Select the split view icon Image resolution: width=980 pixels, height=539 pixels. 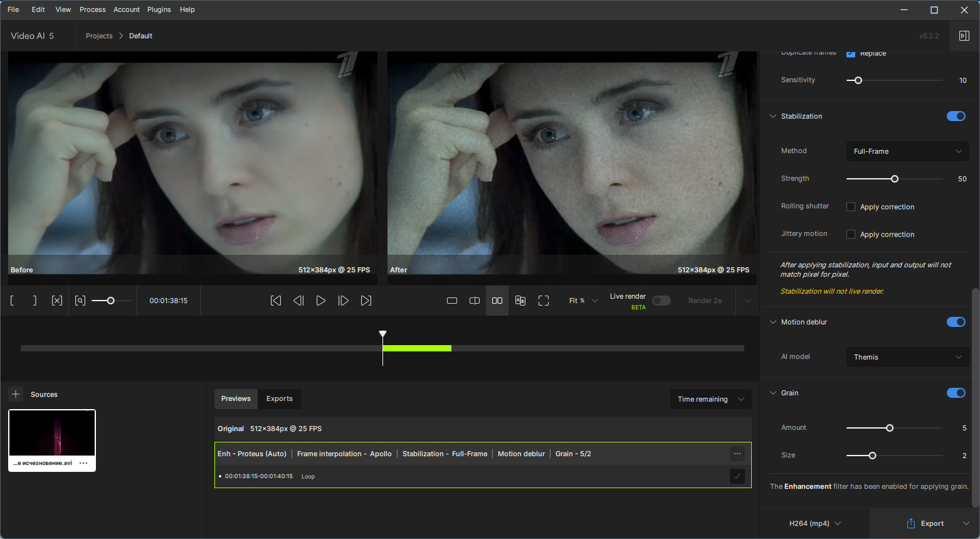pos(475,301)
